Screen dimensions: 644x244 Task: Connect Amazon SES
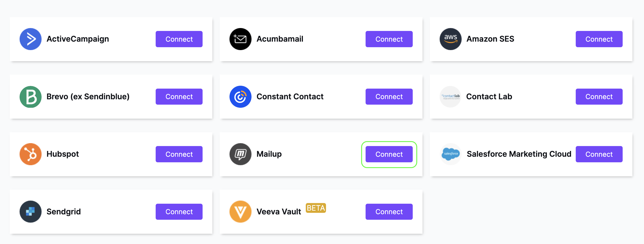pos(599,39)
